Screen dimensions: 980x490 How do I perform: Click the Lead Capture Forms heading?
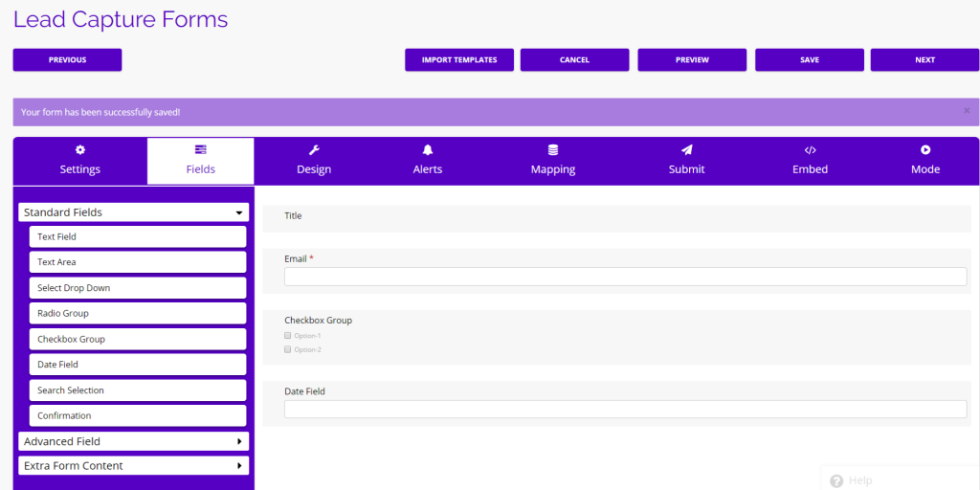pyautogui.click(x=121, y=19)
